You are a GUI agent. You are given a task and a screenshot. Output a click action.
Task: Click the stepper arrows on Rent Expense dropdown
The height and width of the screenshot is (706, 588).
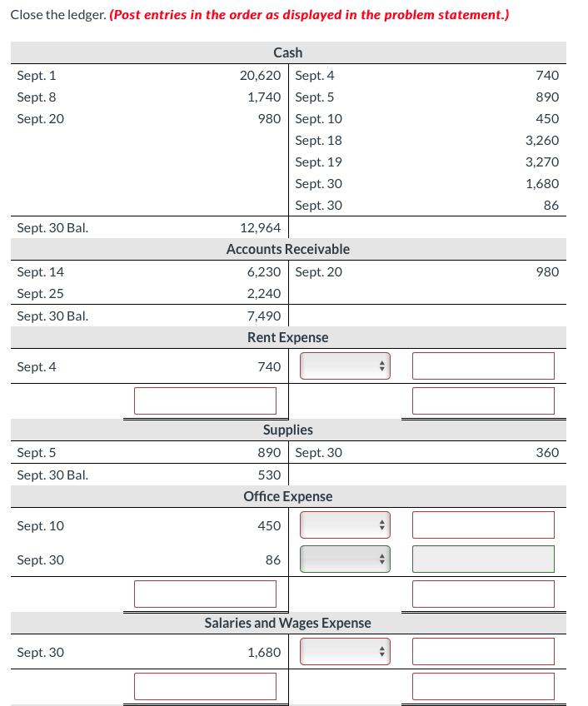(x=380, y=365)
